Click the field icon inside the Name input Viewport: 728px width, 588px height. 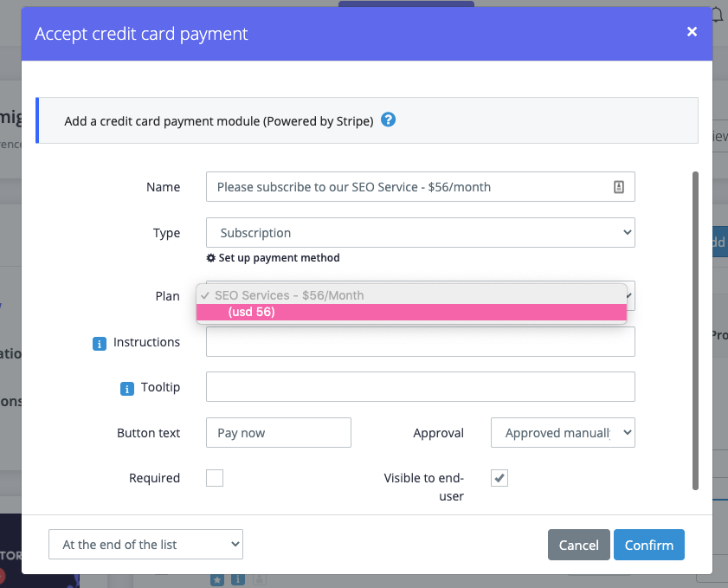[618, 186]
